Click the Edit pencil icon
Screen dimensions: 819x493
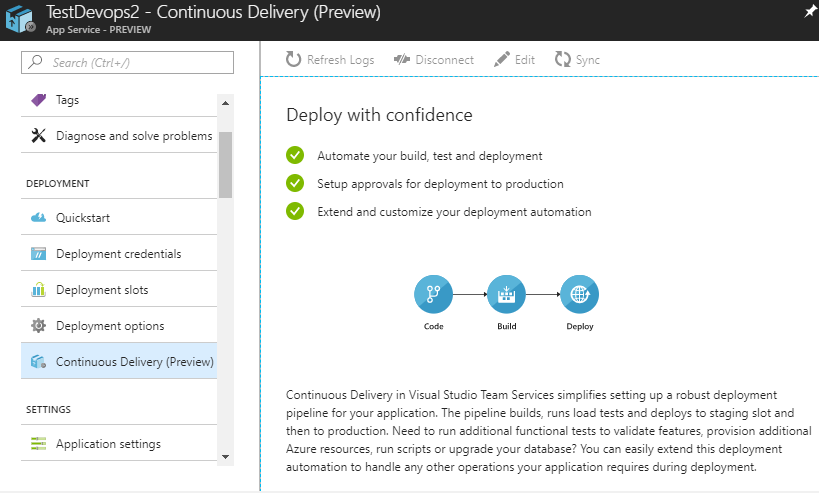point(501,60)
